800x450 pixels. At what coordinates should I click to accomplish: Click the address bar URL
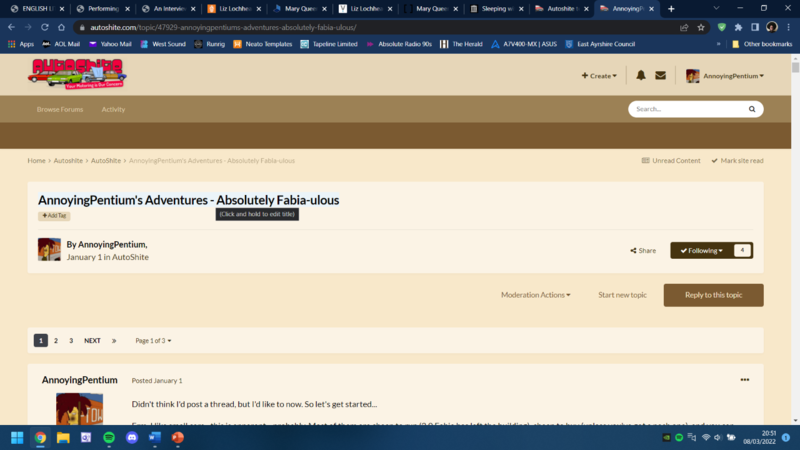(223, 28)
